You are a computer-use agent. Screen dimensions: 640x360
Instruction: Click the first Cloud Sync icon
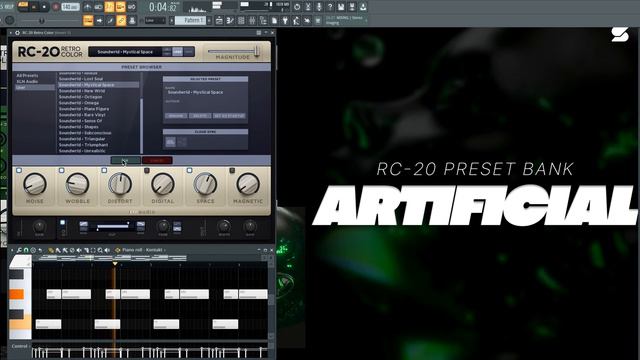point(171,142)
